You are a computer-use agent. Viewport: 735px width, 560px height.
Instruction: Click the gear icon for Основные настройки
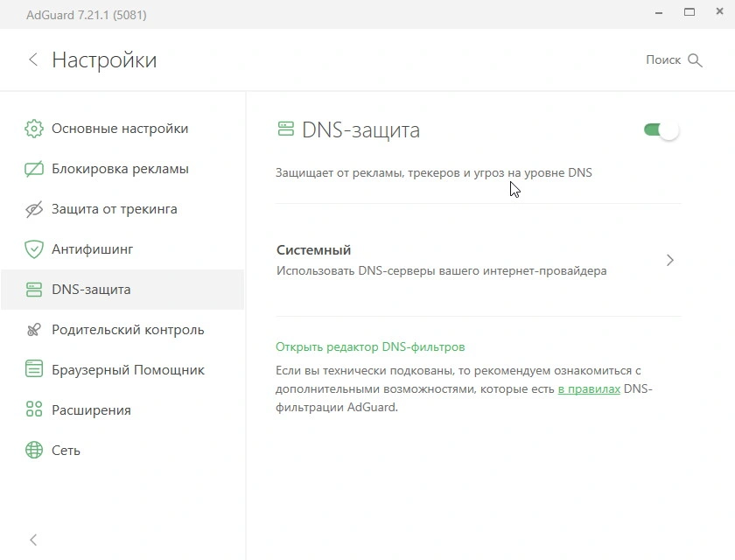[x=34, y=129]
